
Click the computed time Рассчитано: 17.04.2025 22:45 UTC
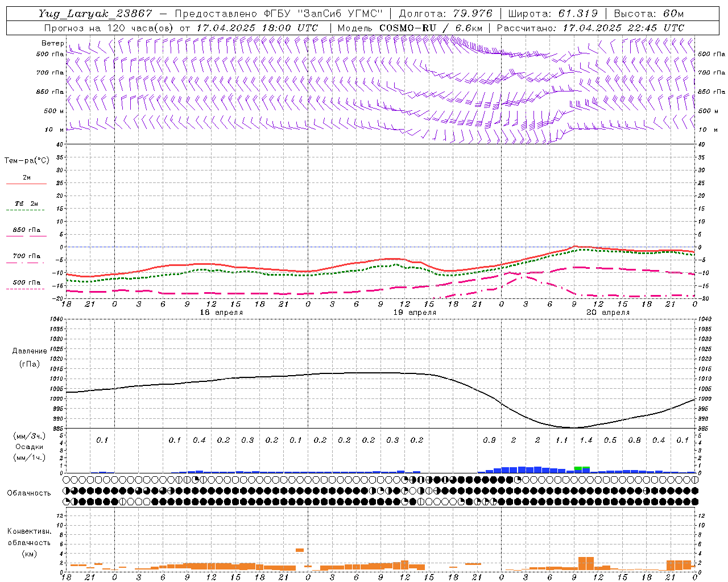(591, 28)
